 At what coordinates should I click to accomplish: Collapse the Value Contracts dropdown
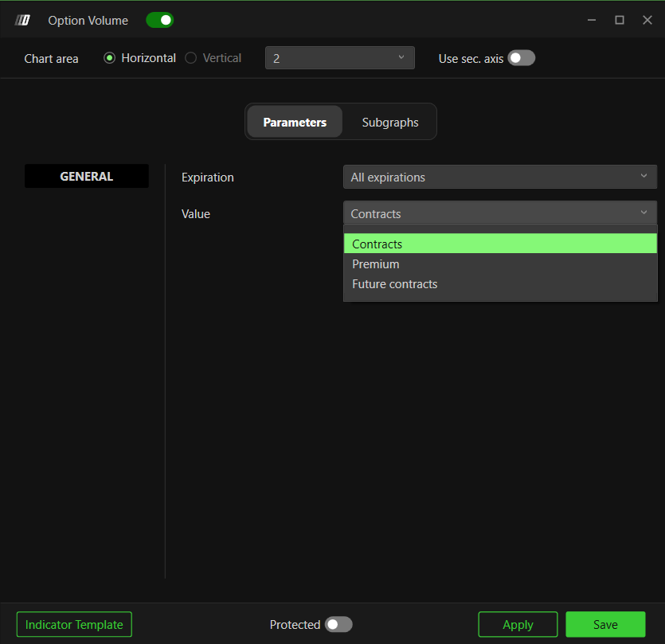(500, 213)
